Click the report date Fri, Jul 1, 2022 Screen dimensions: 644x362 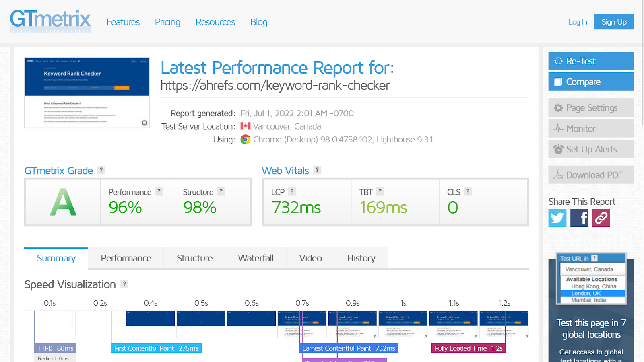(x=297, y=113)
